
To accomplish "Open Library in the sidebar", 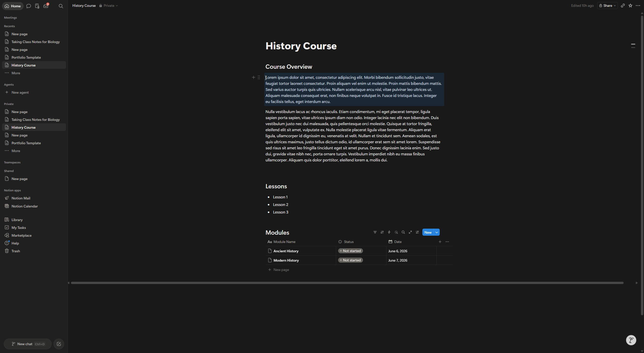I will pyautogui.click(x=34, y=220).
